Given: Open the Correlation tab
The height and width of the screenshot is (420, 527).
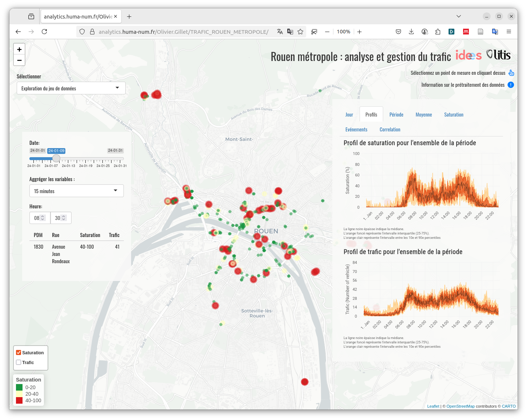Looking at the screenshot, I should click(x=390, y=130).
